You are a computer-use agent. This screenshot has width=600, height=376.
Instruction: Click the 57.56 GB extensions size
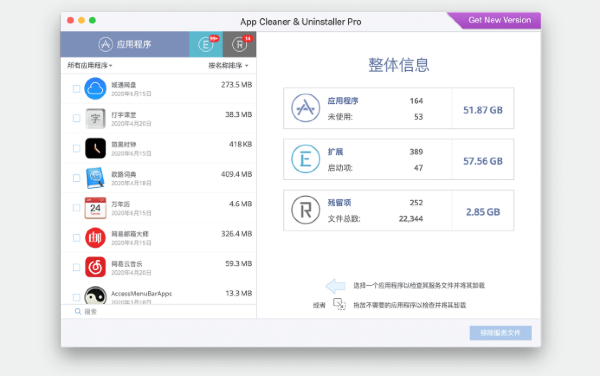pos(483,161)
